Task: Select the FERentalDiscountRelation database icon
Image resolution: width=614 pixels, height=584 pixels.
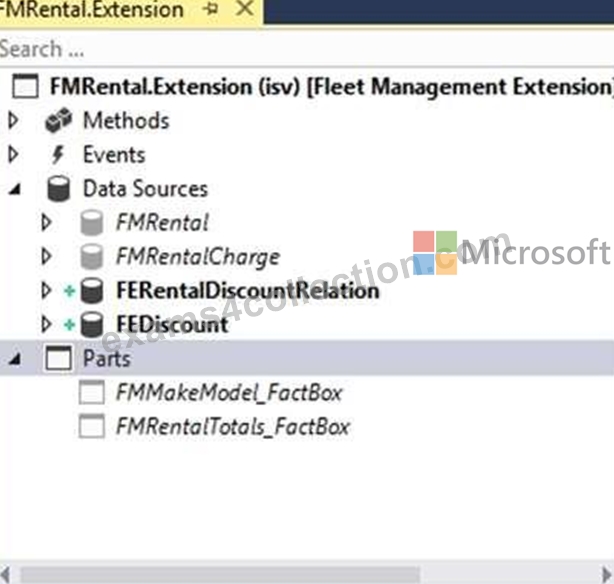Action: 92,291
